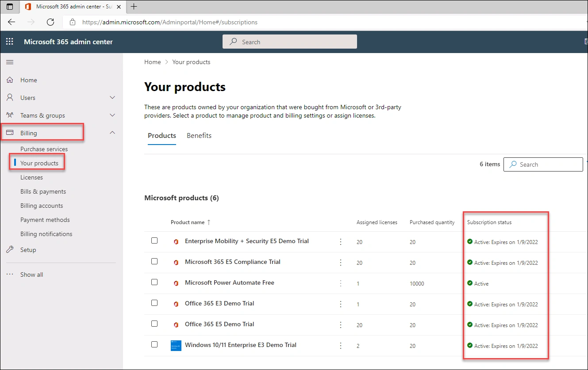588x370 pixels.
Task: Open more actions for Enterprise Mobility + Security E5
Action: point(341,242)
